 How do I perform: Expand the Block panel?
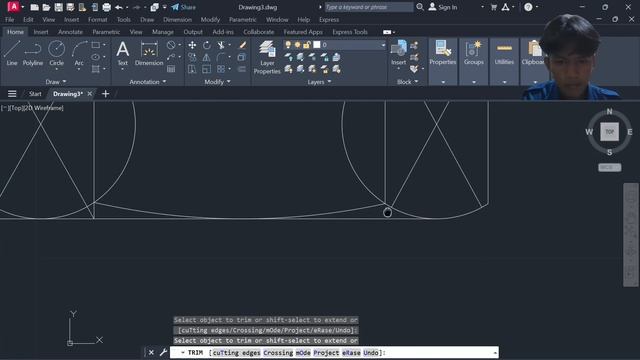[407, 82]
